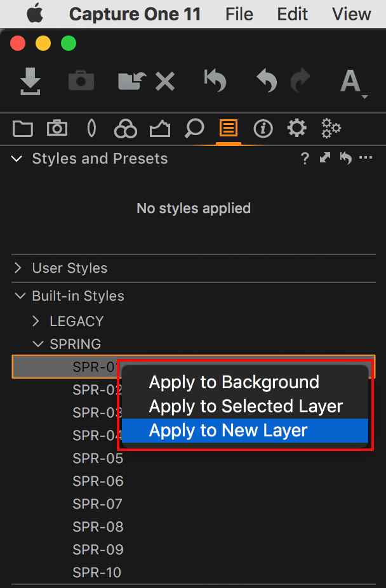
Task: Open the Lens tool tab
Action: [91, 129]
